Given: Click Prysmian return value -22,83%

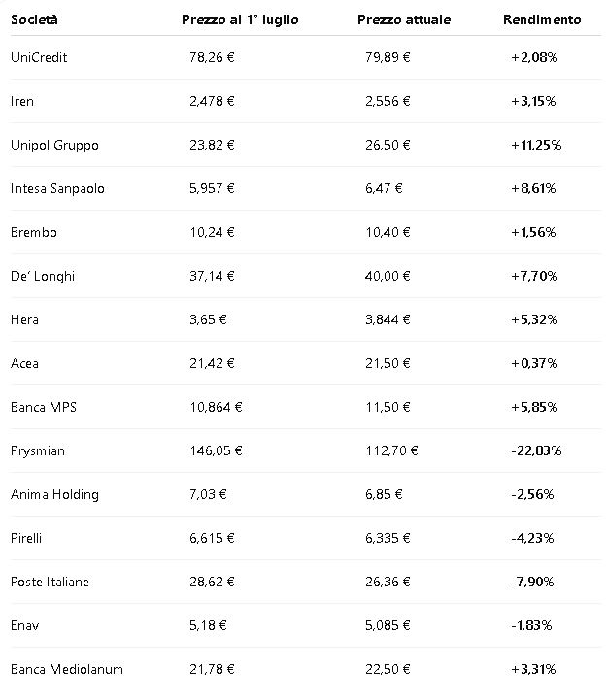Looking at the screenshot, I should [x=536, y=450].
